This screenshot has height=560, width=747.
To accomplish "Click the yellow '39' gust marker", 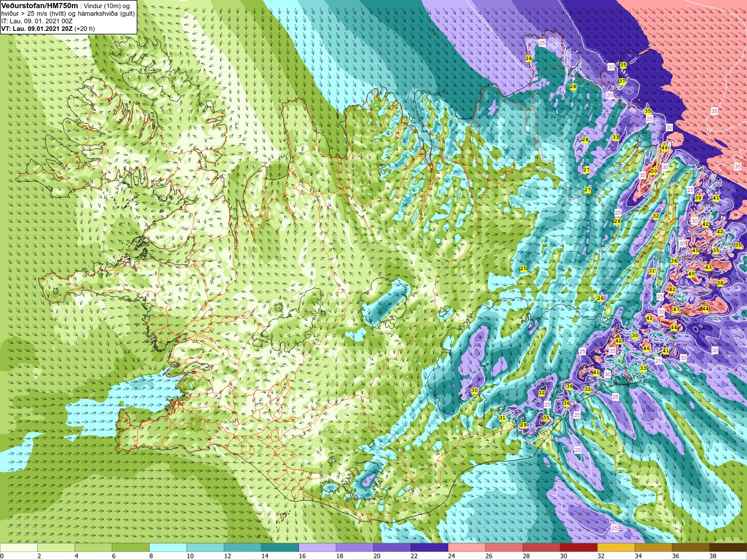I will (698, 198).
